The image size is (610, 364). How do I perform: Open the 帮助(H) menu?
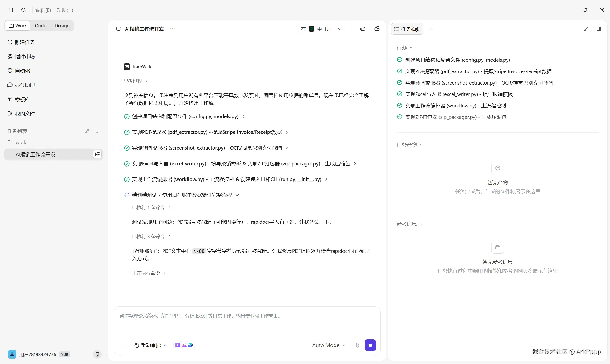tap(65, 10)
